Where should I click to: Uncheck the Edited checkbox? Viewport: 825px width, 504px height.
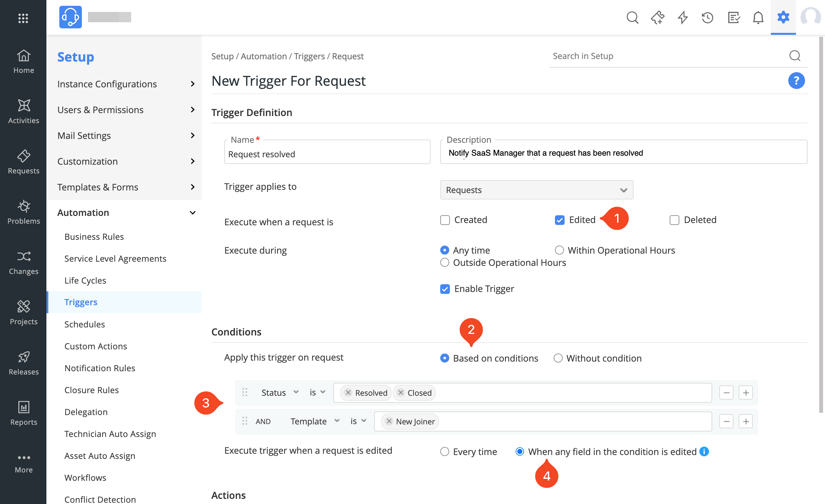click(559, 220)
